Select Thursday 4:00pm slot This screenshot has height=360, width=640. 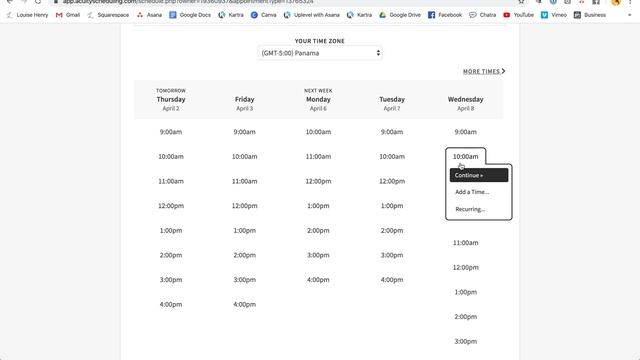click(x=171, y=304)
